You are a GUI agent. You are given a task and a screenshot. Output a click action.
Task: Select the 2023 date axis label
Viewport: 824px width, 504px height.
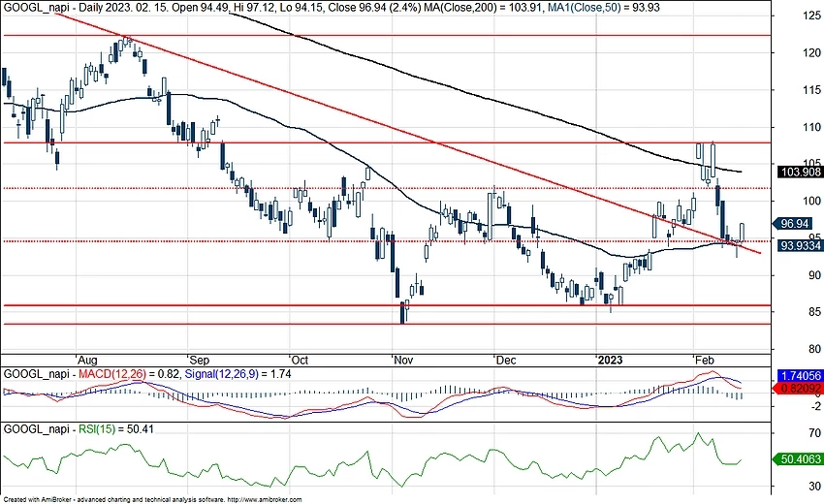[x=610, y=360]
